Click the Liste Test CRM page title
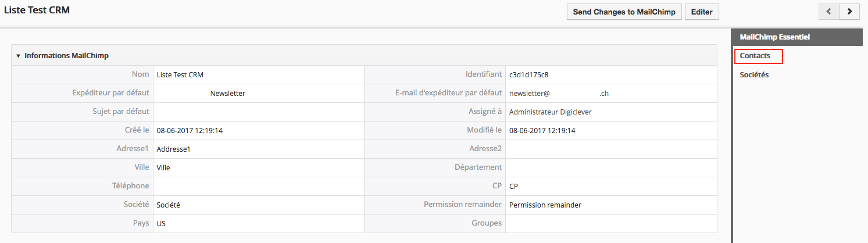This screenshot has height=243, width=868. point(37,10)
